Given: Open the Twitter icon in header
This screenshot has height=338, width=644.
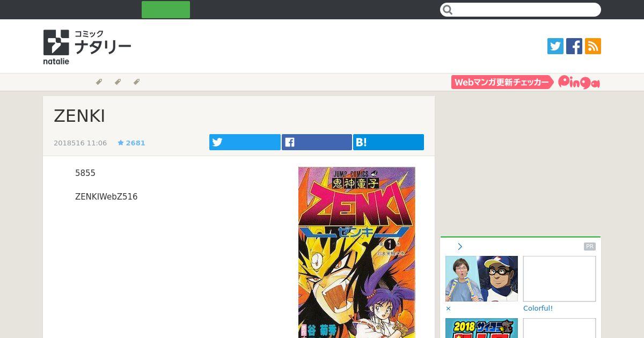Looking at the screenshot, I should (555, 46).
